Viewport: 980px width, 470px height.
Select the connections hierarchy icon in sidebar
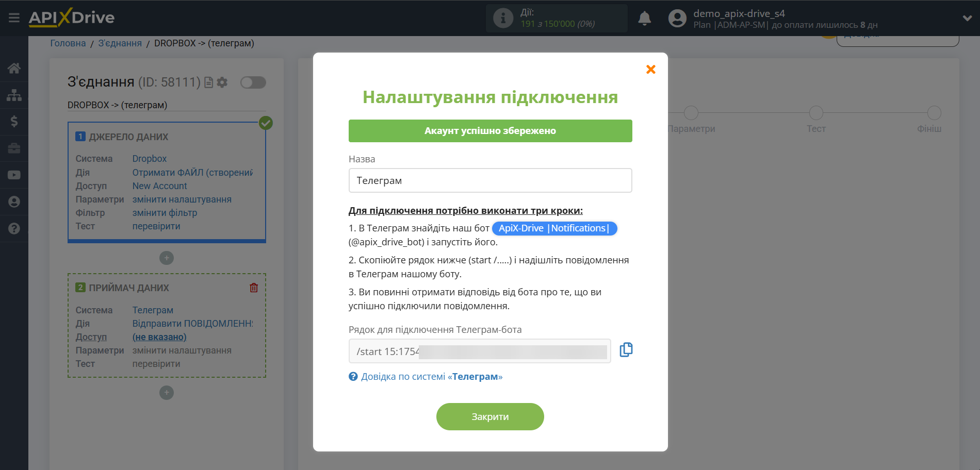pos(14,95)
